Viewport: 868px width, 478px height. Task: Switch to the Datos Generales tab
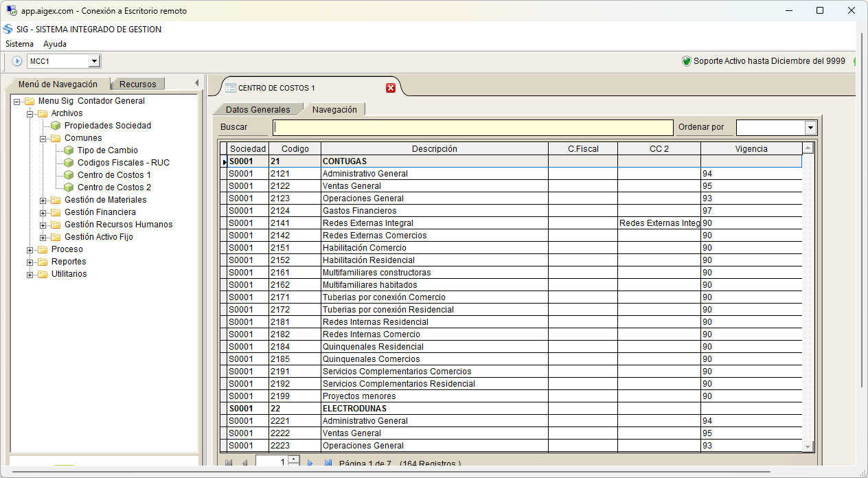pyautogui.click(x=258, y=109)
